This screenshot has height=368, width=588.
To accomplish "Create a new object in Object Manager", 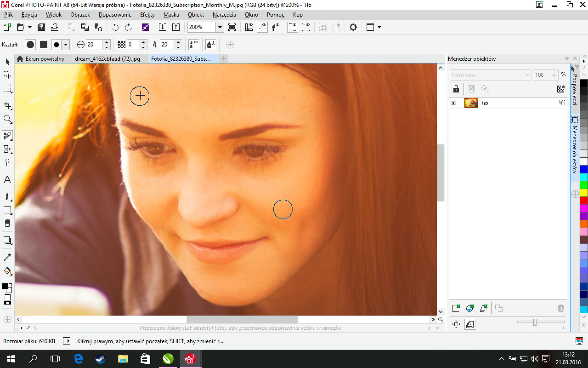I will point(456,308).
